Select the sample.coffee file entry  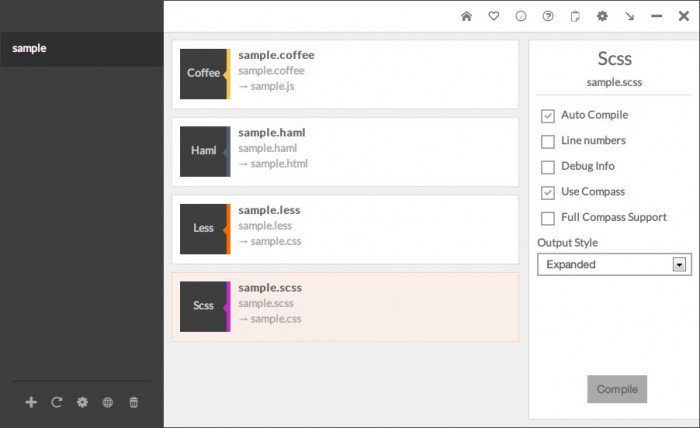click(345, 74)
